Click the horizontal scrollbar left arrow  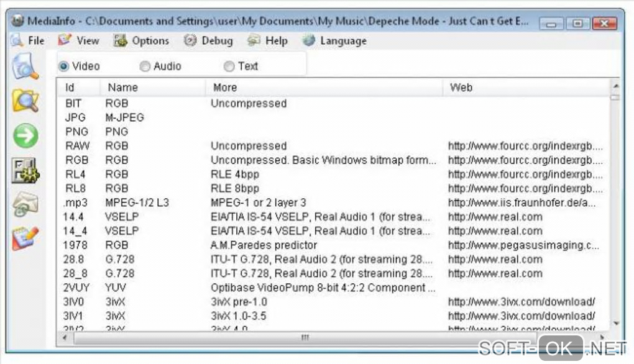pyautogui.click(x=65, y=337)
